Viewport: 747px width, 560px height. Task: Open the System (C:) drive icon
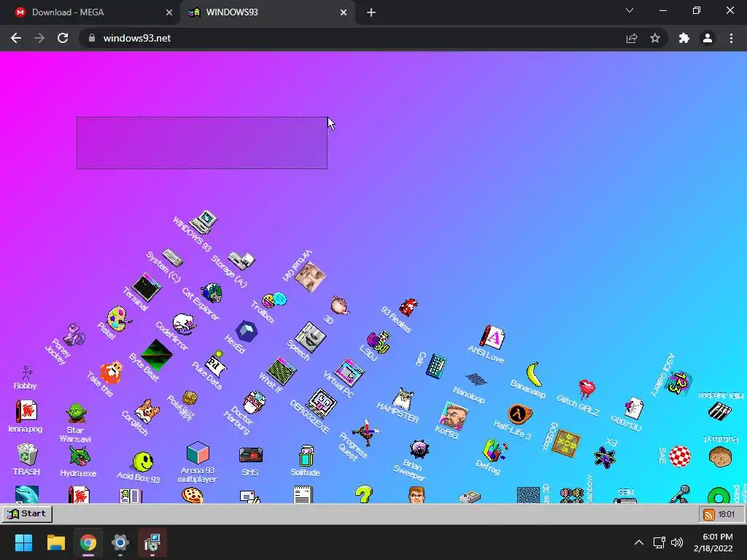click(x=172, y=257)
